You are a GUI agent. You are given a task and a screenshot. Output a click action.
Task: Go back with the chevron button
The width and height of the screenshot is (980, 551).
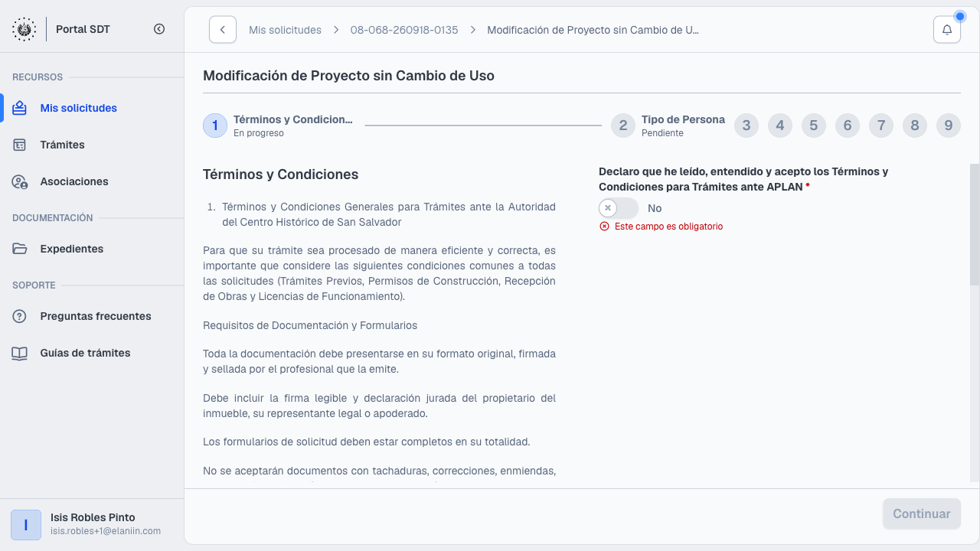[x=223, y=30]
